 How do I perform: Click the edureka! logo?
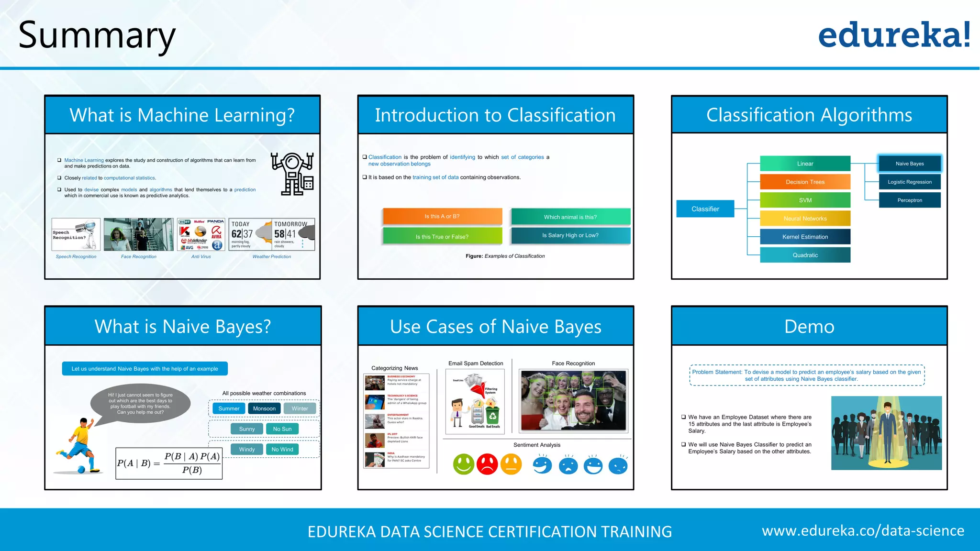tap(894, 34)
